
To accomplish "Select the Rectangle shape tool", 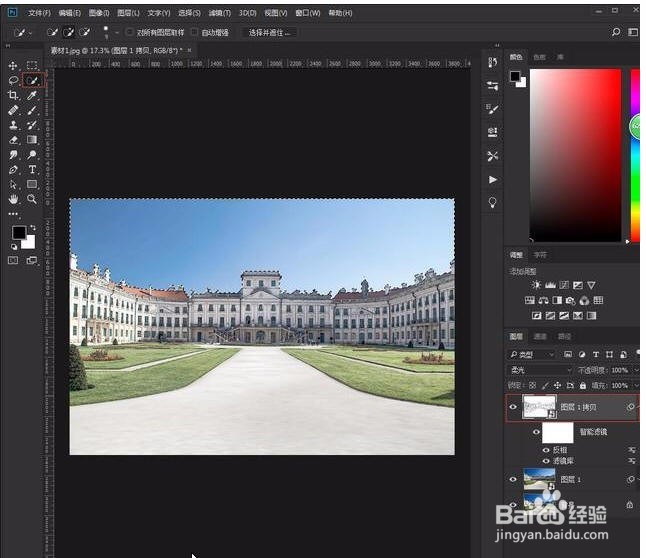I will coord(32,184).
